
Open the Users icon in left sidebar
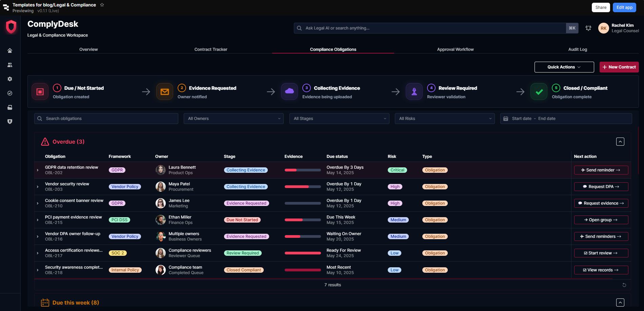10,65
